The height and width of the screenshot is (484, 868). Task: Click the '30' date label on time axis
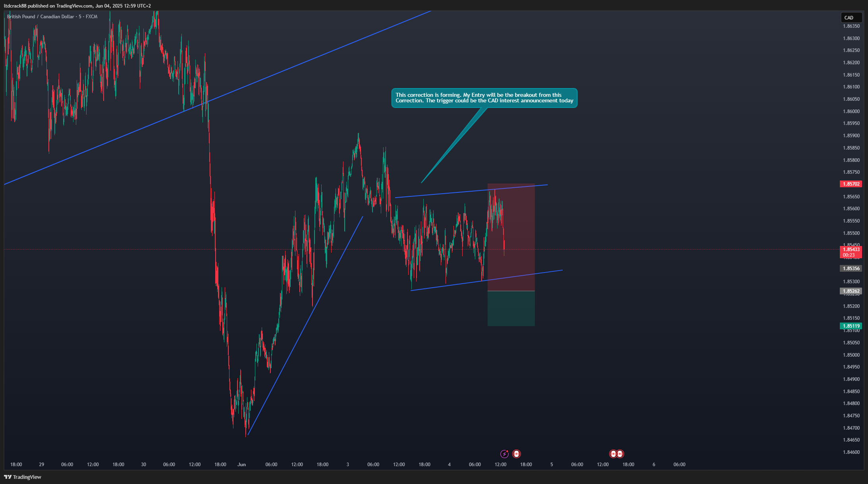(144, 465)
